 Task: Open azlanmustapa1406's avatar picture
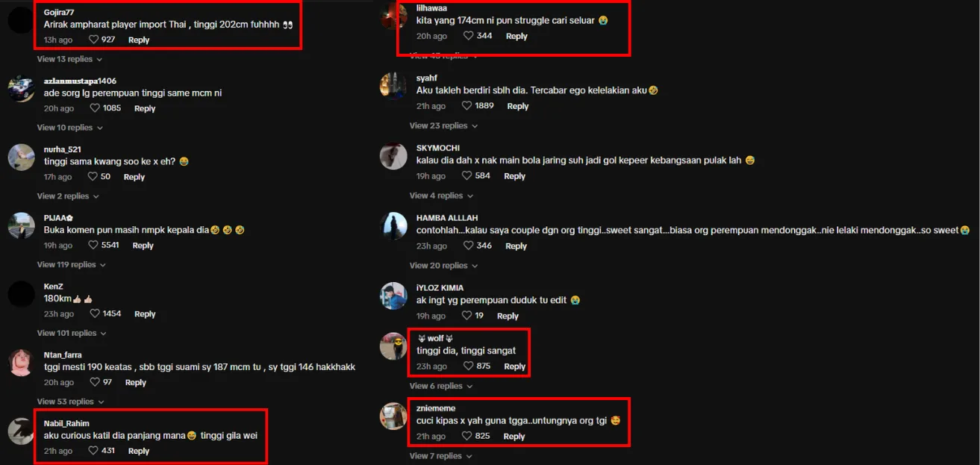(22, 89)
